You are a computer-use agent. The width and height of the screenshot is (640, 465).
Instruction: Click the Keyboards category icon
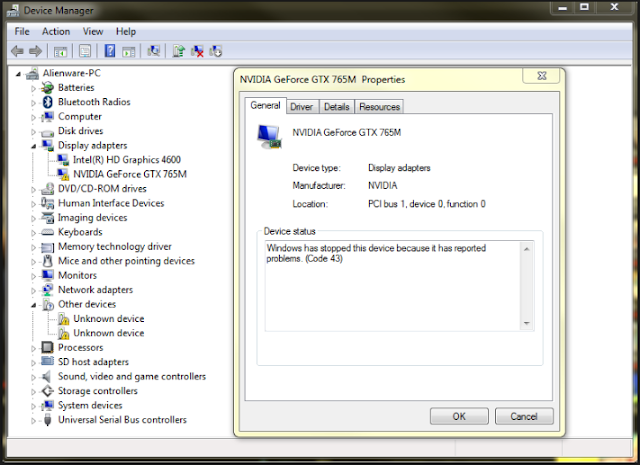48,232
